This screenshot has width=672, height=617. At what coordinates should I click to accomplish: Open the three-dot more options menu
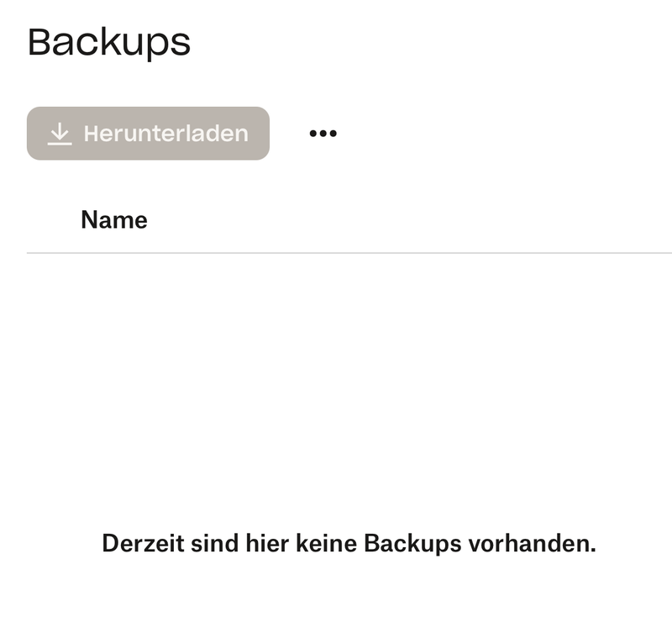323,134
